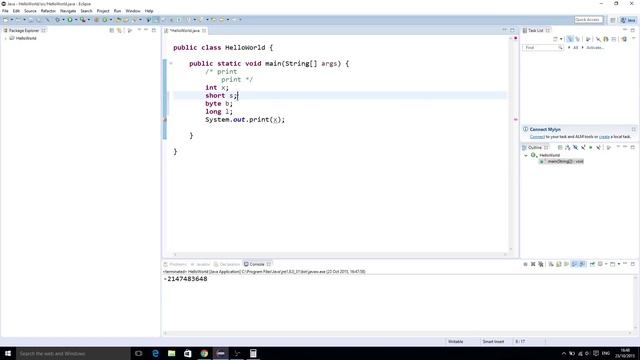Collapse all in Package Explorer toolbar
This screenshot has height=360, width=640.
(x=111, y=30)
